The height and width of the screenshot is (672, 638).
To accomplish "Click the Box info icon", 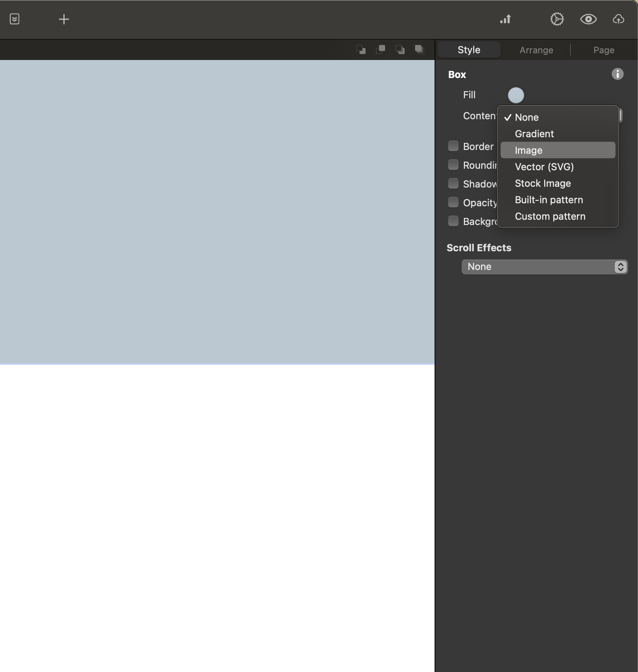I will [617, 74].
